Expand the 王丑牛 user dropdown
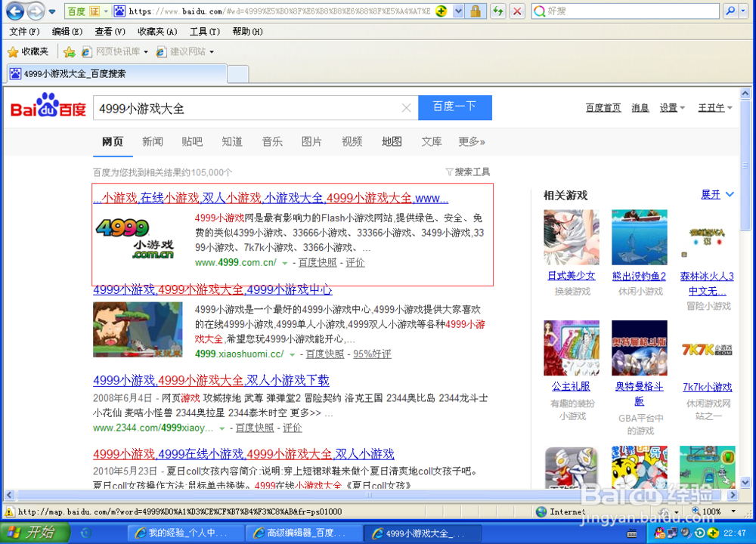Screen dimensions: 756x544 [715, 107]
